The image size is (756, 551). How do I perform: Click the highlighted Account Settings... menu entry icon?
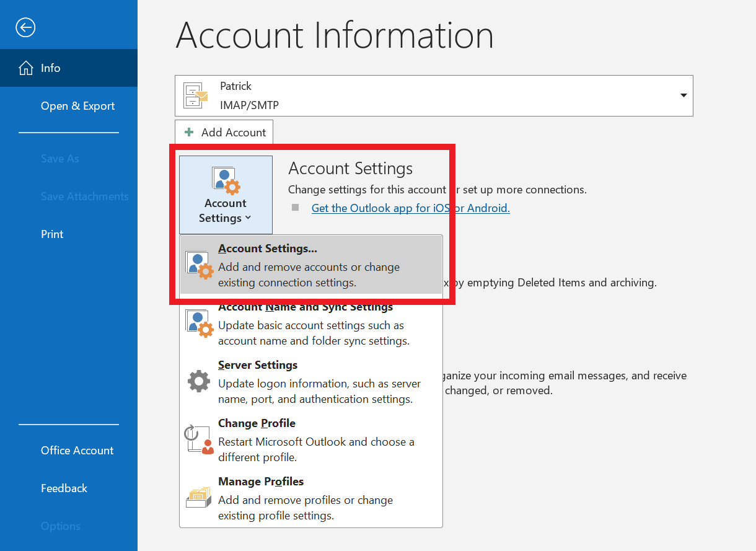tap(200, 265)
